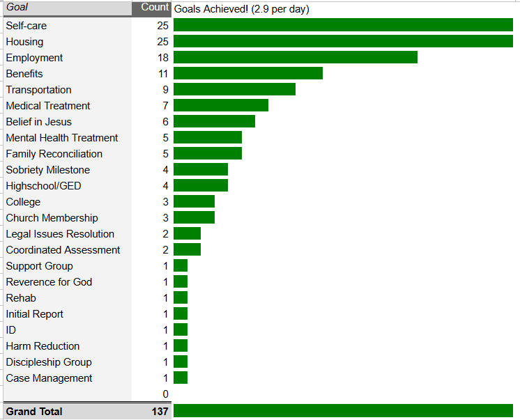The width and height of the screenshot is (520, 420).
Task: Click the Transportation green bar
Action: tap(234, 89)
